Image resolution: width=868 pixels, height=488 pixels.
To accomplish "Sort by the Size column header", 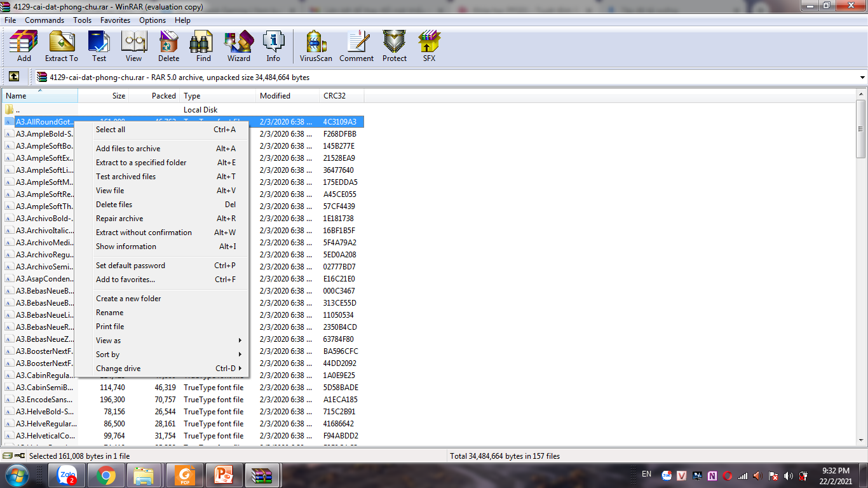I will 104,96.
